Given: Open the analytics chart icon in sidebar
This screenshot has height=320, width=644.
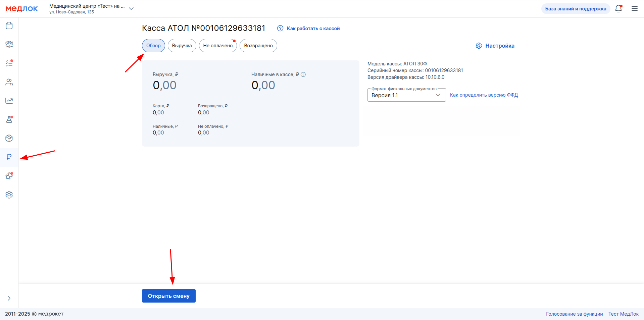Looking at the screenshot, I should coord(9,101).
